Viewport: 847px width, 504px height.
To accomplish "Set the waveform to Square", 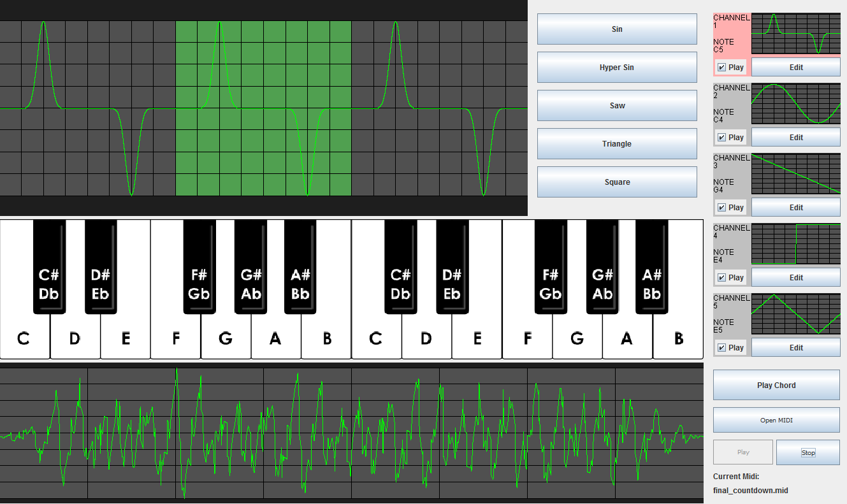I will [617, 182].
